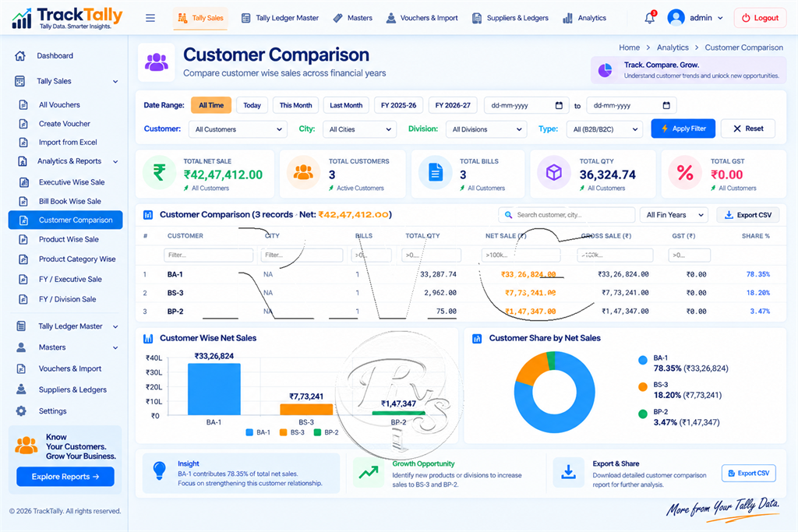Click the hamburger menu icon
The width and height of the screenshot is (798, 532).
click(x=150, y=18)
